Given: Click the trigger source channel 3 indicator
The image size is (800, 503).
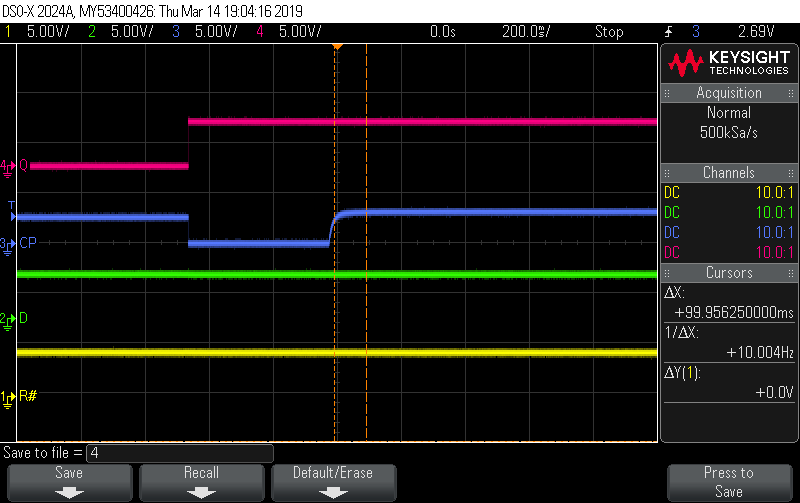Looking at the screenshot, I should click(696, 32).
